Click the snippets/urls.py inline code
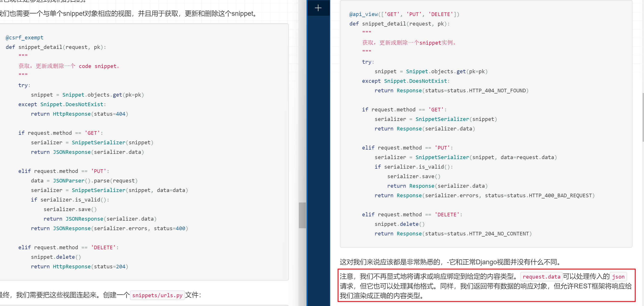 point(157,295)
